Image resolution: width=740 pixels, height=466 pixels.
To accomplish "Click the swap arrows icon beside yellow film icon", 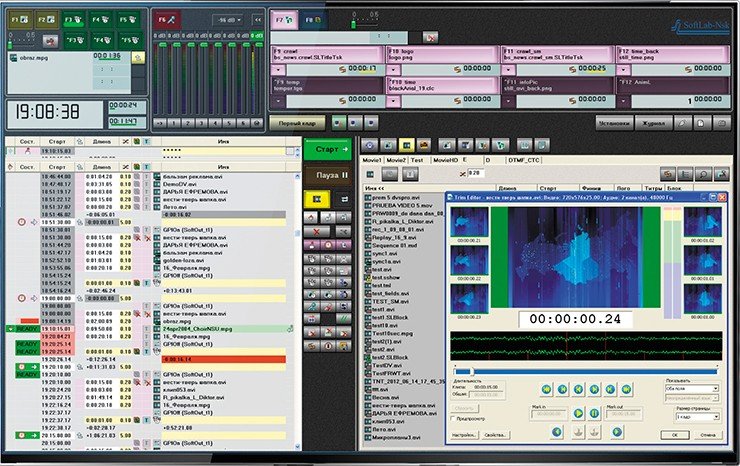I will 344,200.
